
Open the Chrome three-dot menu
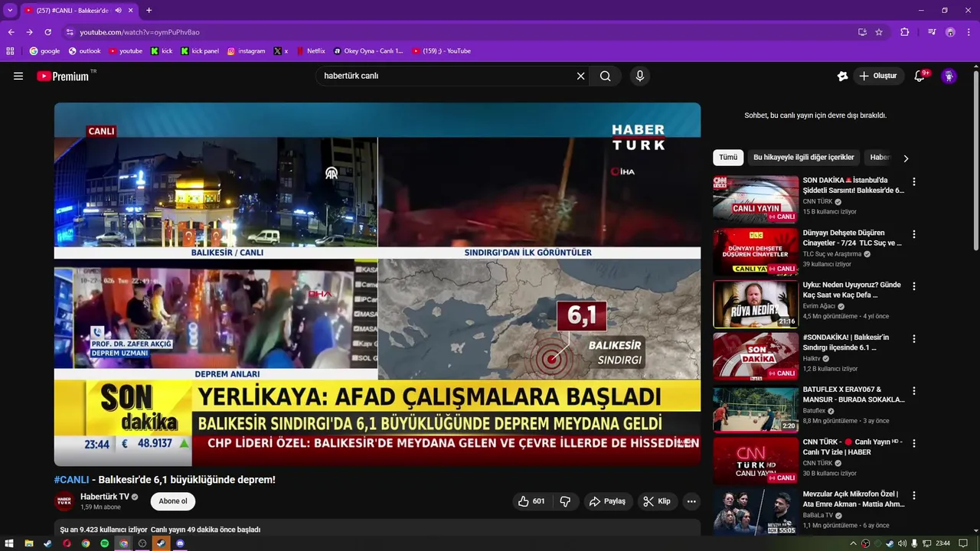pos(969,32)
